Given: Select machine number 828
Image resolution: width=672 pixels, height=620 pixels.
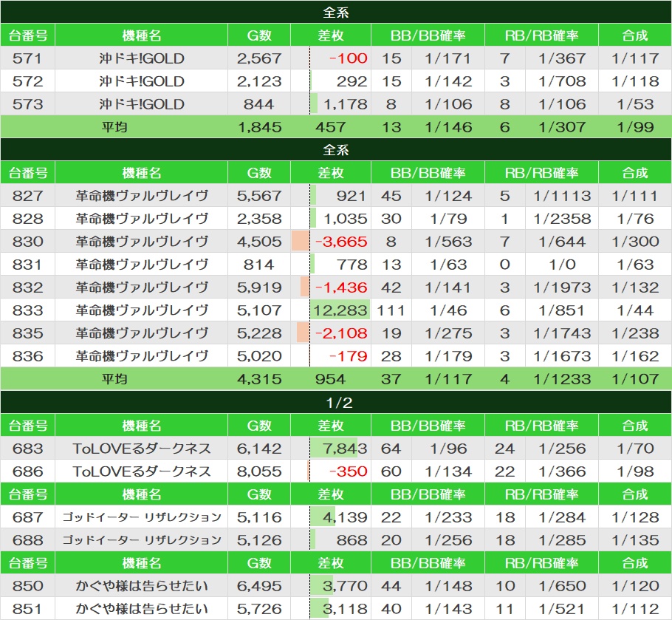Looking at the screenshot, I should point(27,219).
